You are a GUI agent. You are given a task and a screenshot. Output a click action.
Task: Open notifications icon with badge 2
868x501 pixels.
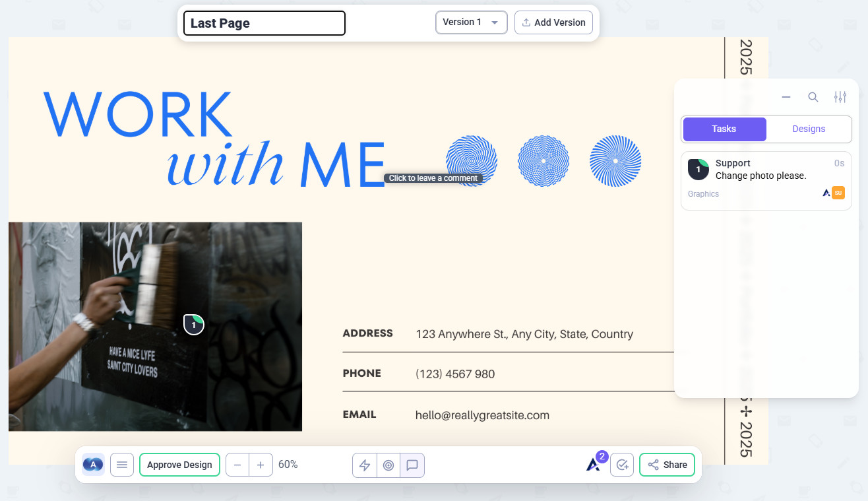594,465
